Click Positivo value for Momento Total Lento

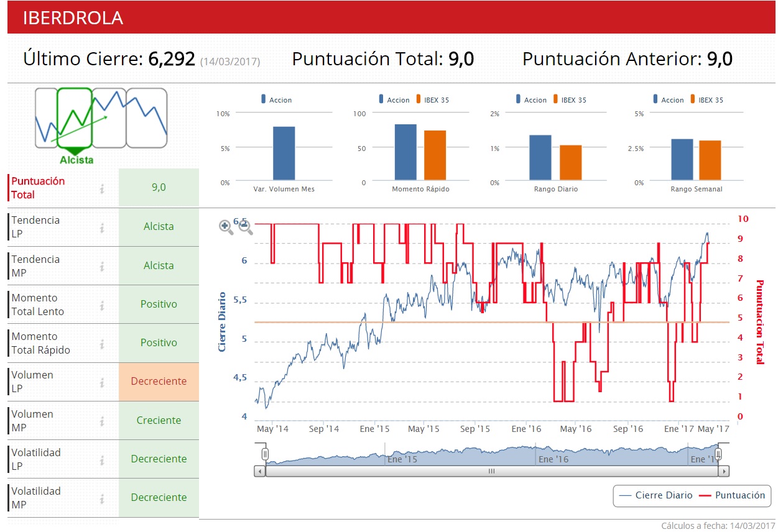tap(159, 304)
